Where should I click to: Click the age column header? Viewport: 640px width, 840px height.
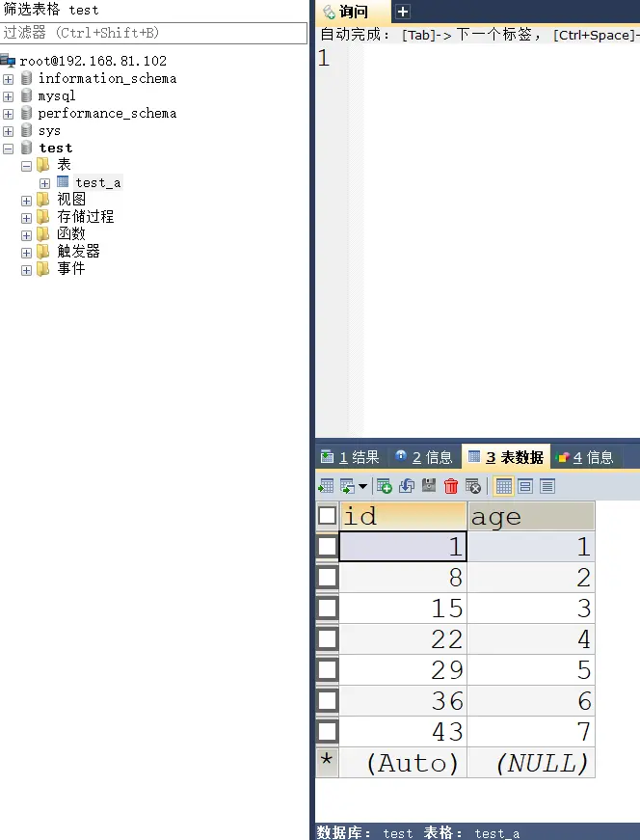[530, 517]
